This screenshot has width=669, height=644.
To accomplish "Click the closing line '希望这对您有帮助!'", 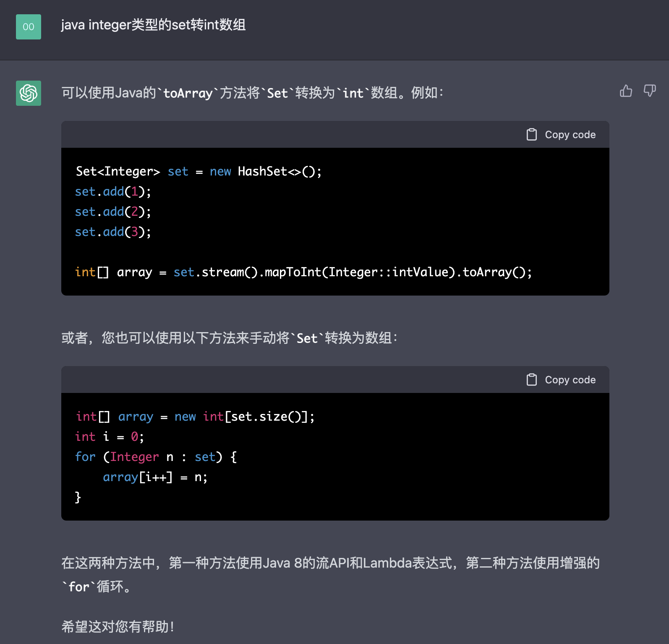I will [x=118, y=627].
